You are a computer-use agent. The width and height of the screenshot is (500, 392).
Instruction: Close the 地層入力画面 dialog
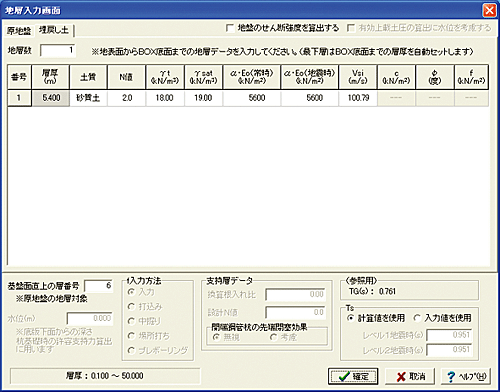click(x=489, y=11)
